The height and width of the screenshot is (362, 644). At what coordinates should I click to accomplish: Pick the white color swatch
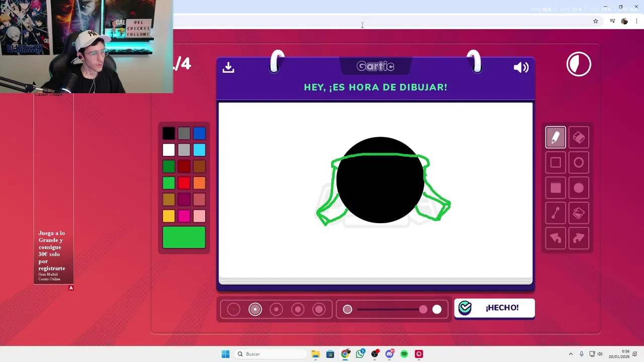169,150
